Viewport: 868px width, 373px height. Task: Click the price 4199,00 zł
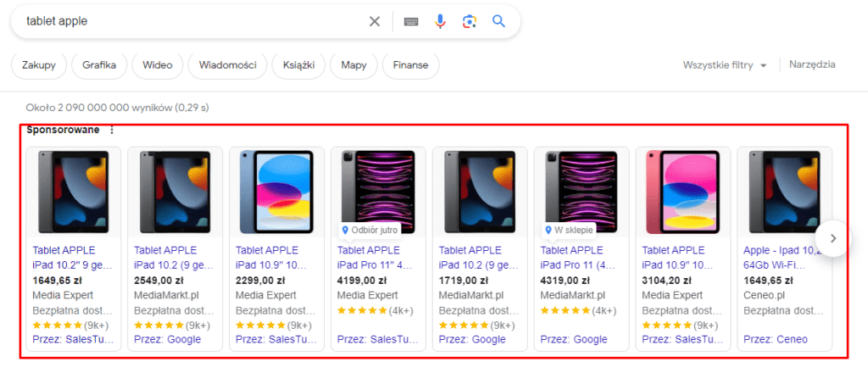(361, 280)
